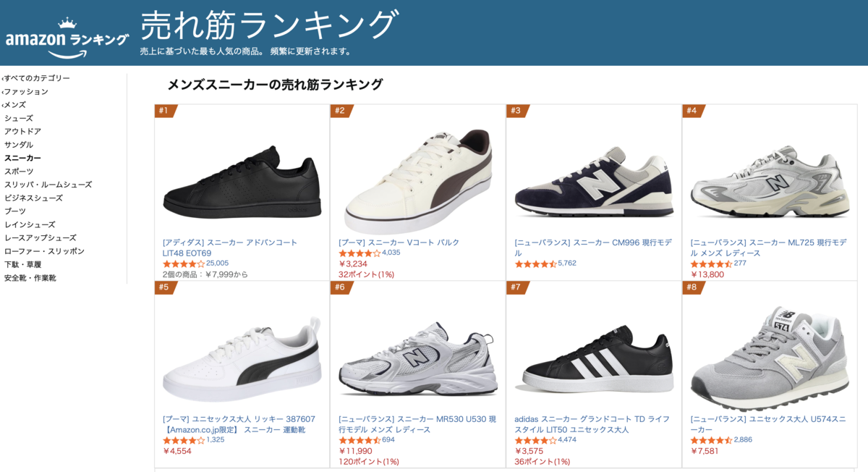Screen dimensions: 868x472
Task: Click star rating of New Balance U574
Action: coord(711,440)
